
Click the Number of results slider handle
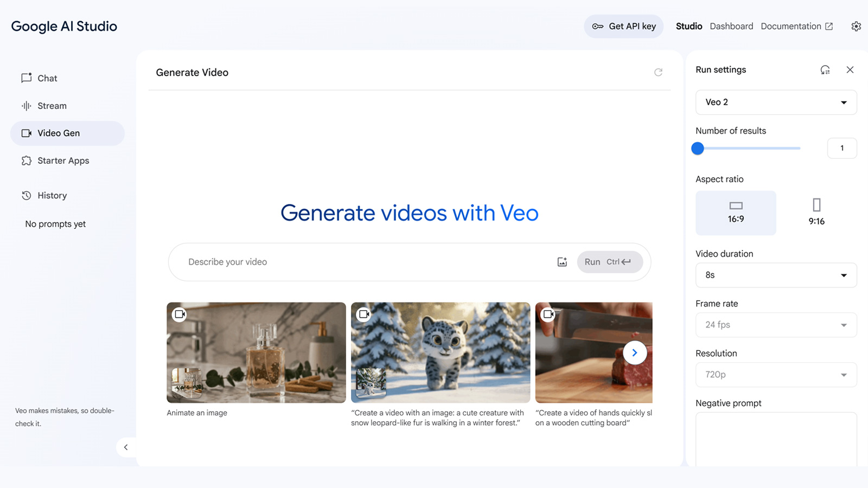698,148
